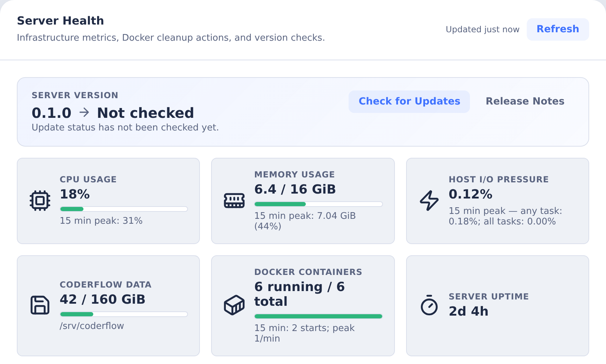Click the CPU chip icon

[40, 201]
